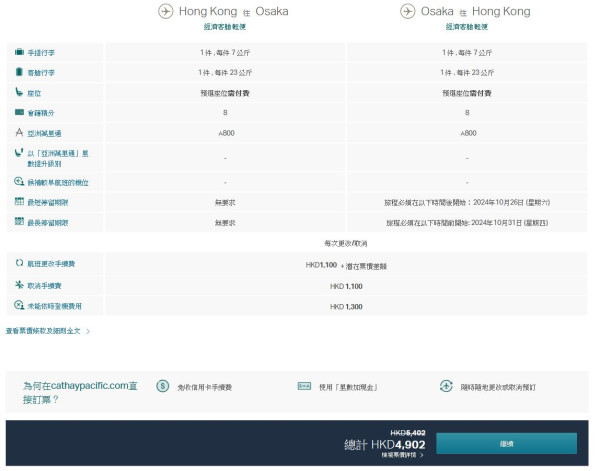Viewport: 600px width, 471px height.
Task: Open the return 經濟客艙輕便 fare link under Osaka
Action: (466, 27)
